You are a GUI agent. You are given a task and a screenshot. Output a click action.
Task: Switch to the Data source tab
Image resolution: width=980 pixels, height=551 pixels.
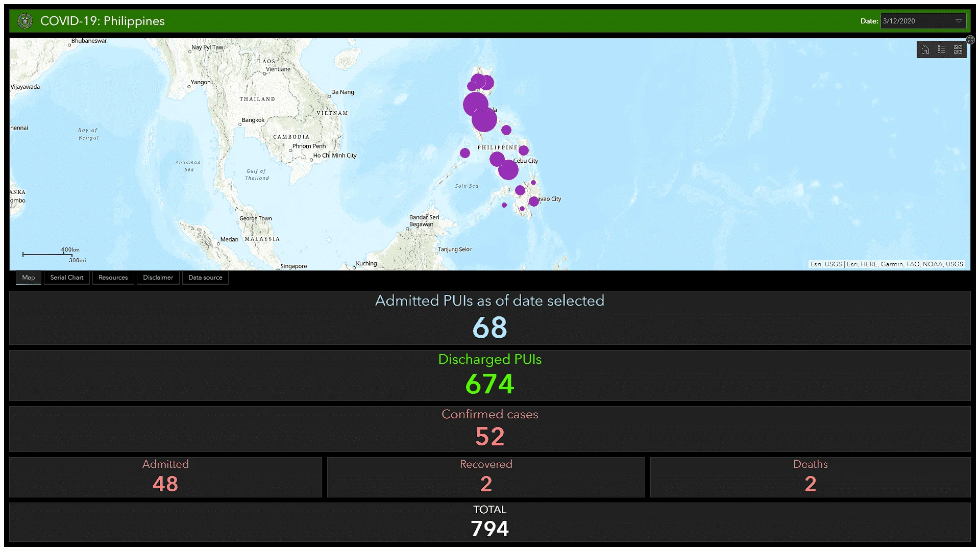coord(205,278)
